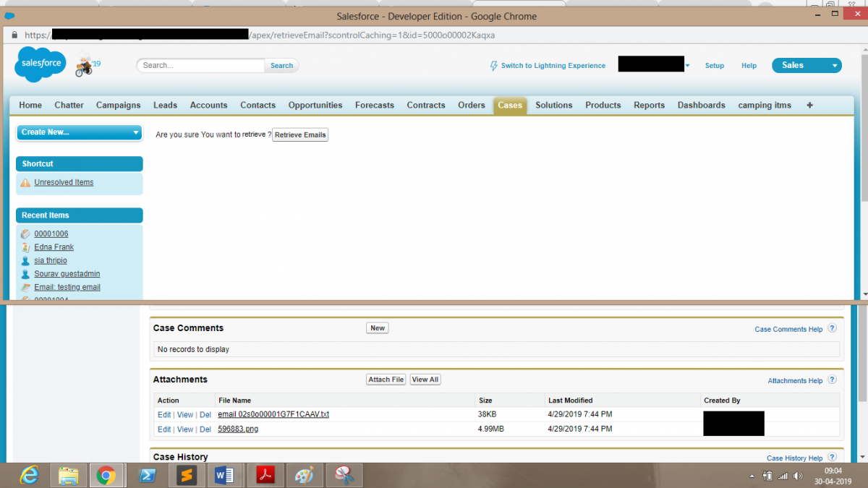Click the Salesforce cloud logo
Screen dimensions: 868x488
(40, 64)
